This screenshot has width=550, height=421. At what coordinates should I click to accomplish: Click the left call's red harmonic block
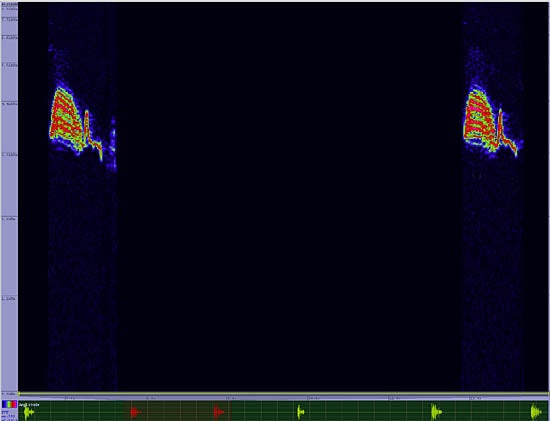(x=67, y=119)
